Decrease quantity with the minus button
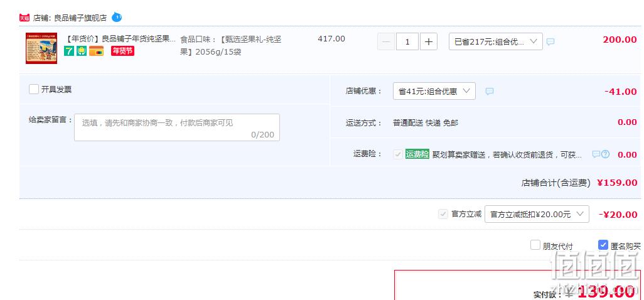 386,42
